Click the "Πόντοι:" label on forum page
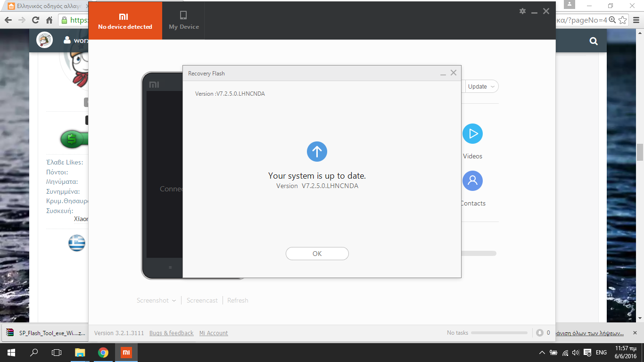Image resolution: width=644 pixels, height=362 pixels. [57, 172]
